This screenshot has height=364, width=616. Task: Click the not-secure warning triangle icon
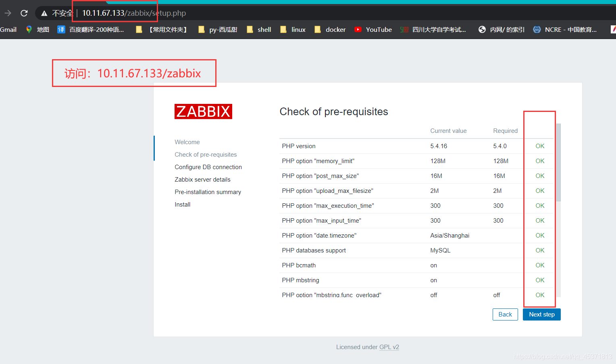coord(44,13)
